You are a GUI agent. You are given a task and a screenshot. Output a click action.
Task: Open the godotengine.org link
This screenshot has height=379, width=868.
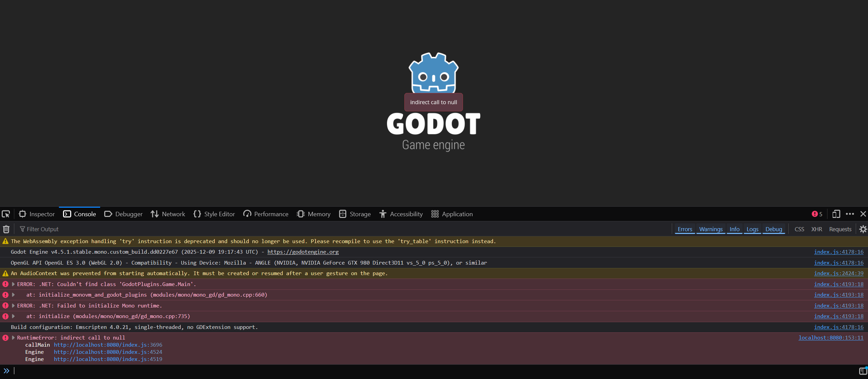tap(303, 252)
